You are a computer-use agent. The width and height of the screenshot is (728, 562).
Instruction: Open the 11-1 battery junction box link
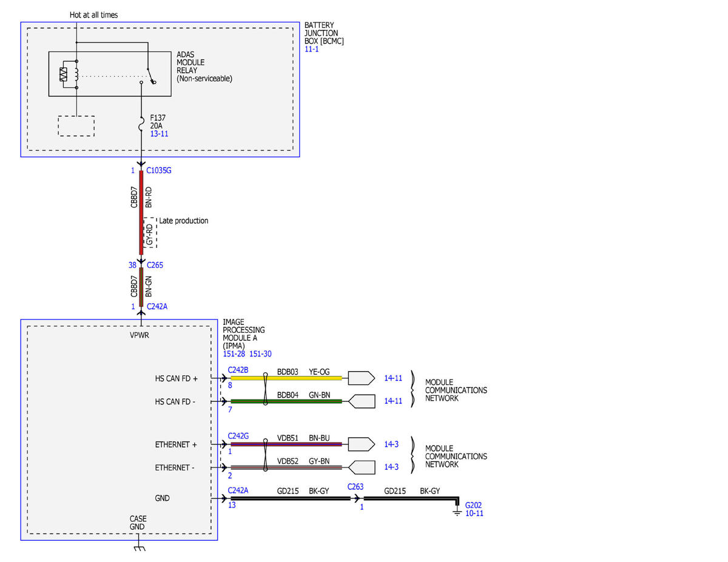312,49
